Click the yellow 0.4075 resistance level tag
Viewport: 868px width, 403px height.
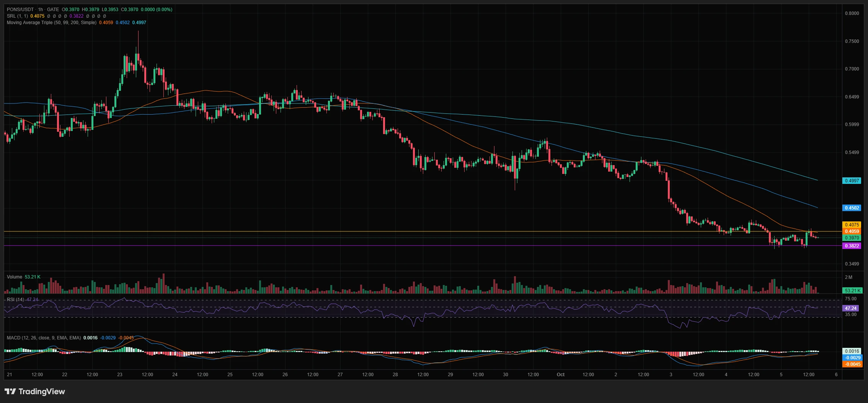point(852,225)
